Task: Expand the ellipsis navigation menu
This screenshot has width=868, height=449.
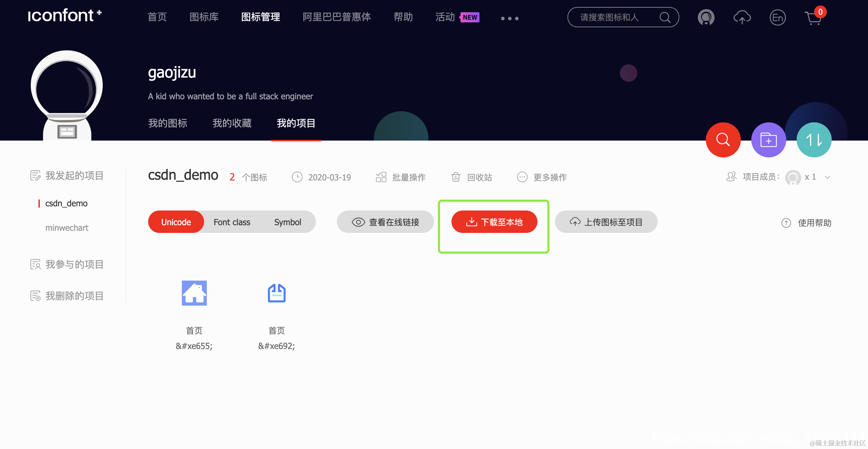Action: [x=509, y=18]
